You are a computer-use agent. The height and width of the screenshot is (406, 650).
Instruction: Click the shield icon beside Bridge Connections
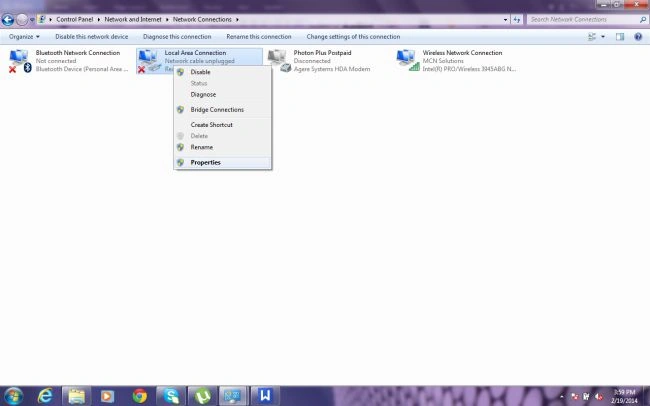[x=180, y=109]
